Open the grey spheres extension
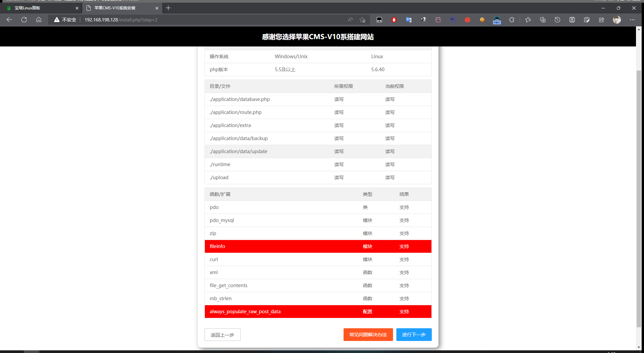Image resolution: width=644 pixels, height=353 pixels. coord(423,20)
